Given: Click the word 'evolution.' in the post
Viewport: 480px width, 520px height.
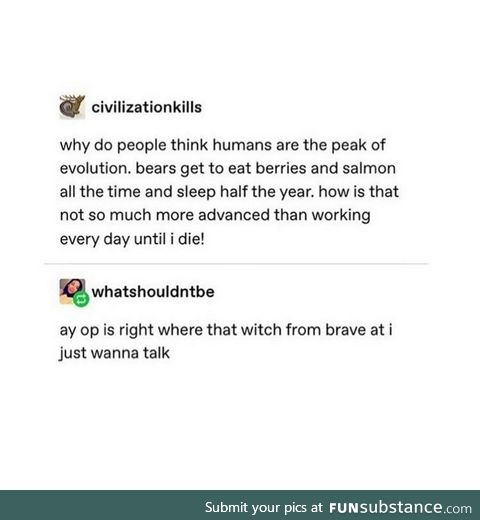Looking at the screenshot, I should [95, 168].
